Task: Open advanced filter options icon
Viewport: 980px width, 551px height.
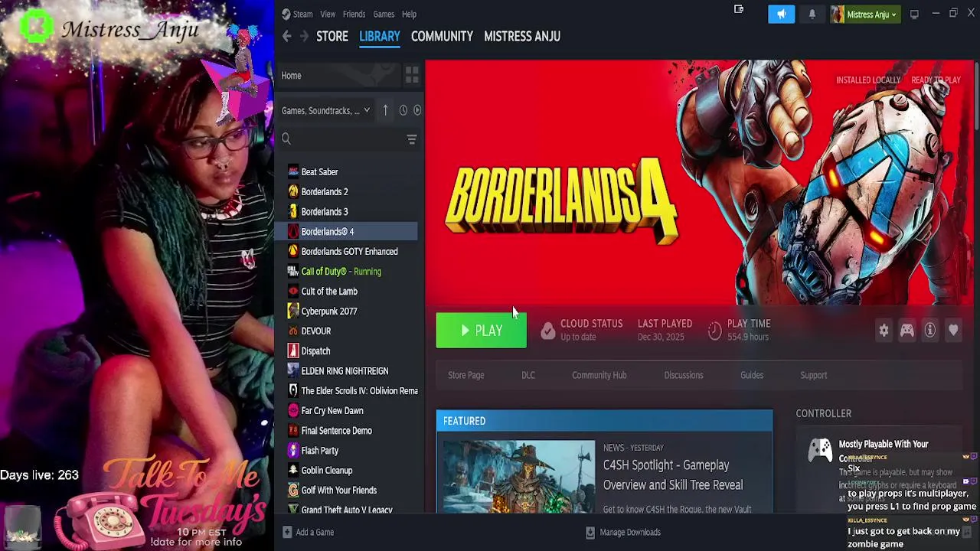Action: (411, 139)
